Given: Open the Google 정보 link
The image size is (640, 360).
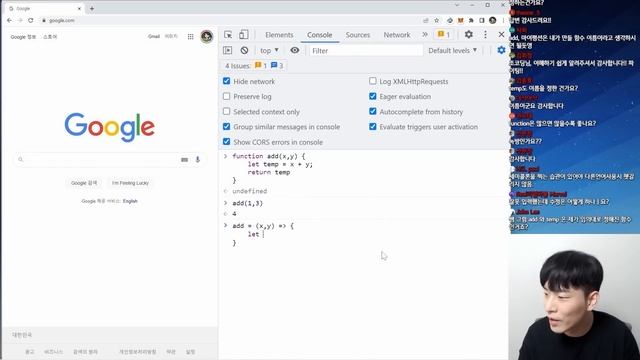Looking at the screenshot, I should [23, 37].
